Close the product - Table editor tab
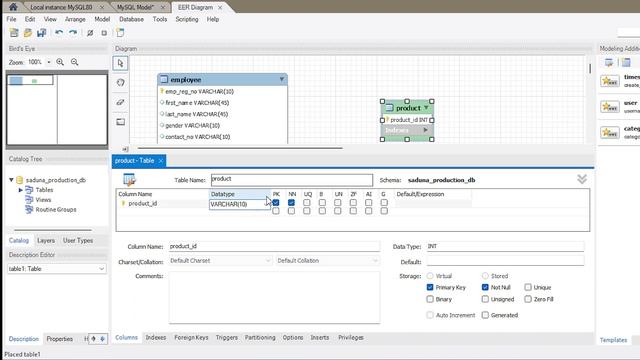The image size is (640, 360). [x=161, y=161]
